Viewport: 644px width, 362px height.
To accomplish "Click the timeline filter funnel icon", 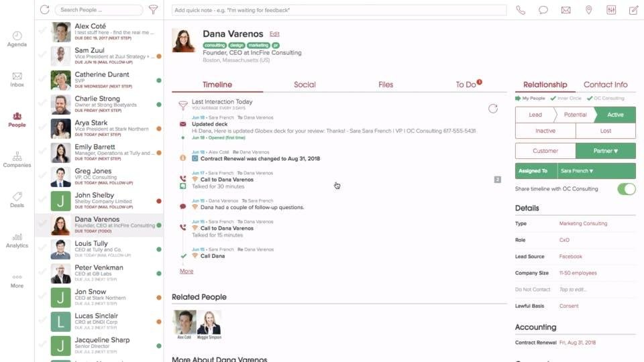I will (x=182, y=105).
